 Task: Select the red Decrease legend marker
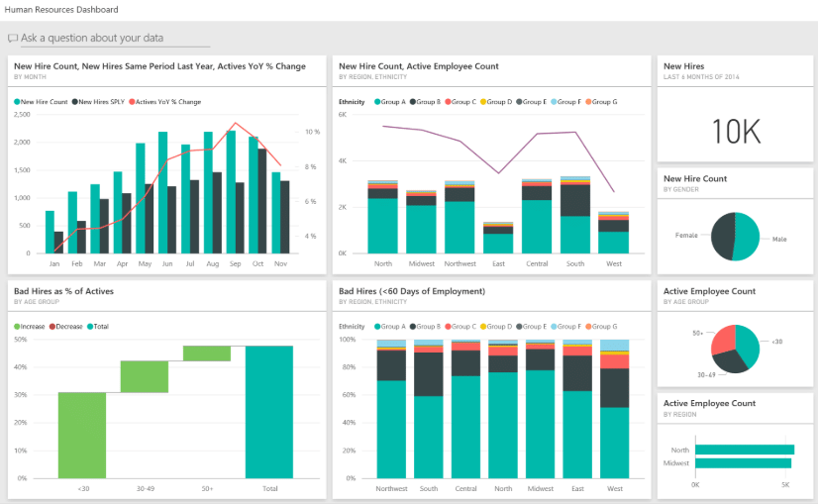51,326
